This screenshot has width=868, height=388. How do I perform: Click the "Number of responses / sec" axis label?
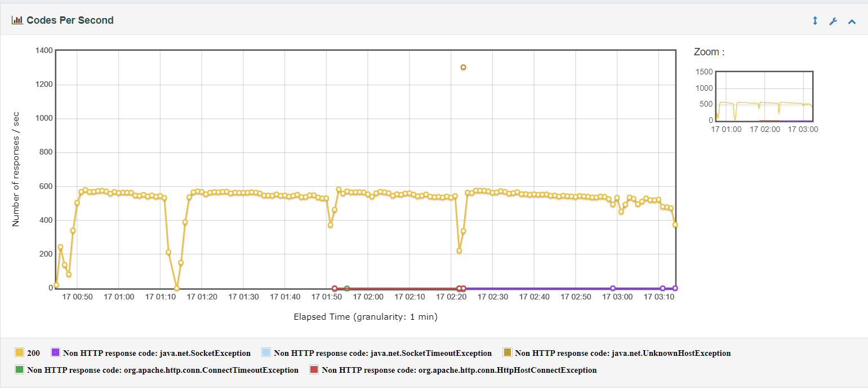click(16, 169)
